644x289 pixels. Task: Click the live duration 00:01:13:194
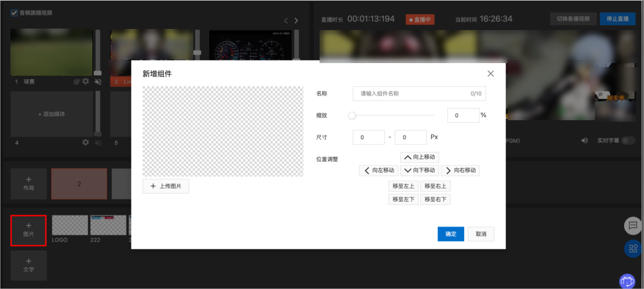click(x=371, y=19)
